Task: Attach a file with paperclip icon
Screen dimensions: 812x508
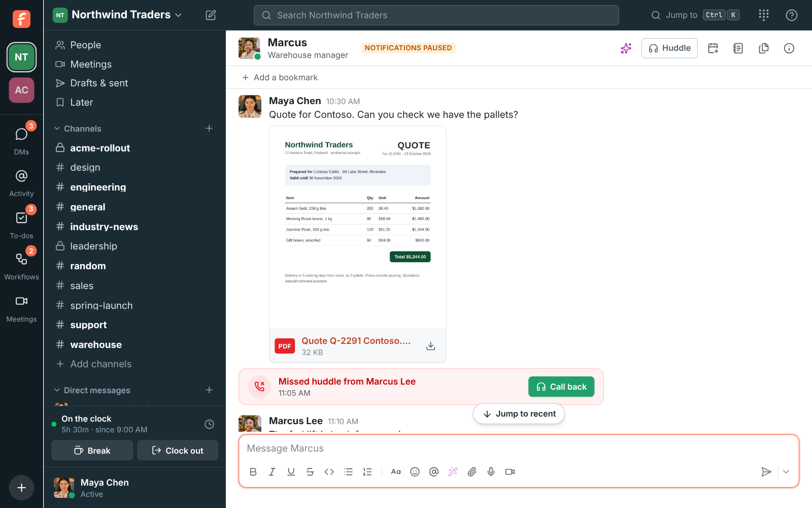Action: coord(472,472)
